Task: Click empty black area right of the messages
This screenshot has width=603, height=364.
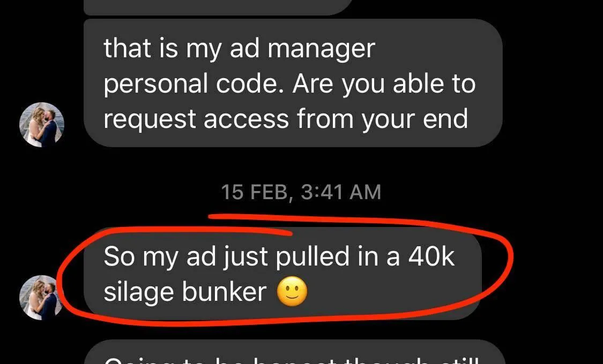Action: point(554,154)
